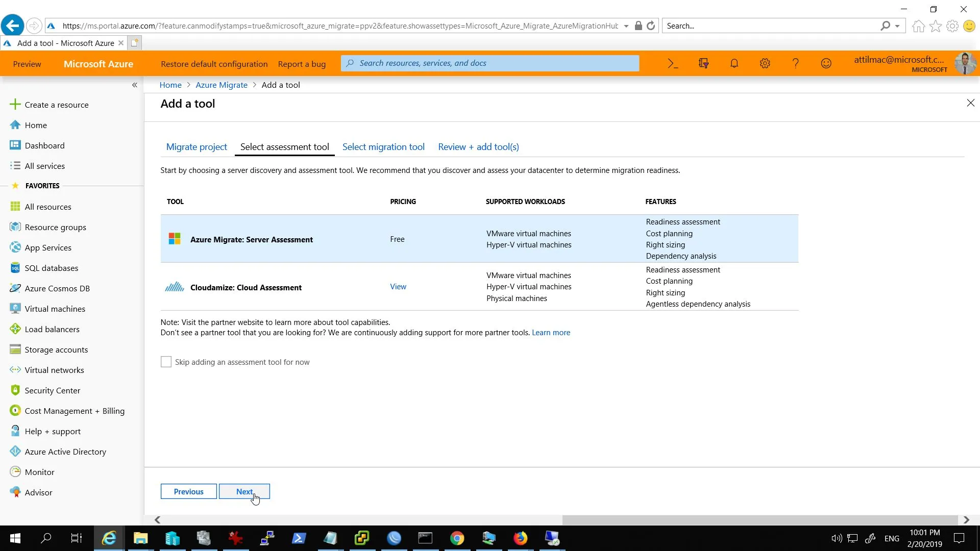980x551 pixels.
Task: Focus the Search resources, services, and docs box
Action: click(x=490, y=63)
